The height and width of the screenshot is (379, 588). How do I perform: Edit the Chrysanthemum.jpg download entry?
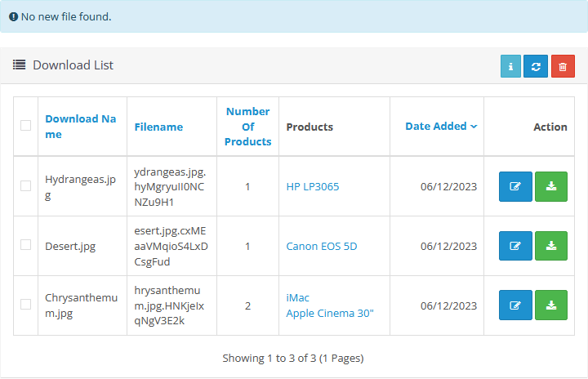pyautogui.click(x=515, y=305)
